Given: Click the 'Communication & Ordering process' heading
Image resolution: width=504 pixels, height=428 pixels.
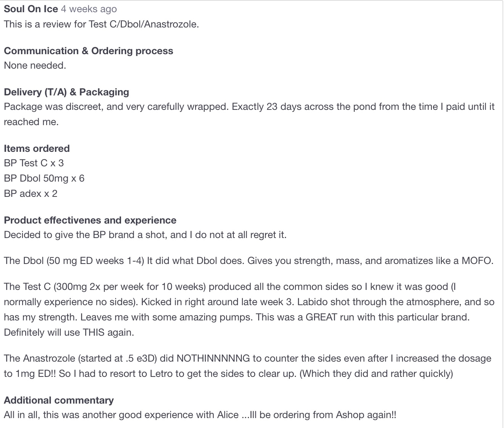Looking at the screenshot, I should 89,51.
